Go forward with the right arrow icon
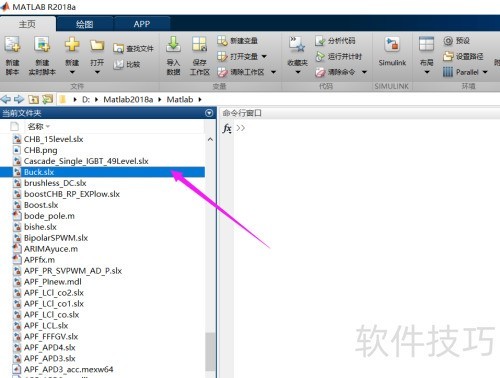500x378 pixels. pos(19,99)
